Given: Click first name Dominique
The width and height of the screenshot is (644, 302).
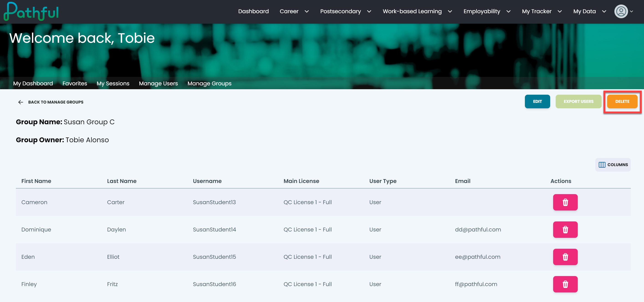Looking at the screenshot, I should point(36,230).
